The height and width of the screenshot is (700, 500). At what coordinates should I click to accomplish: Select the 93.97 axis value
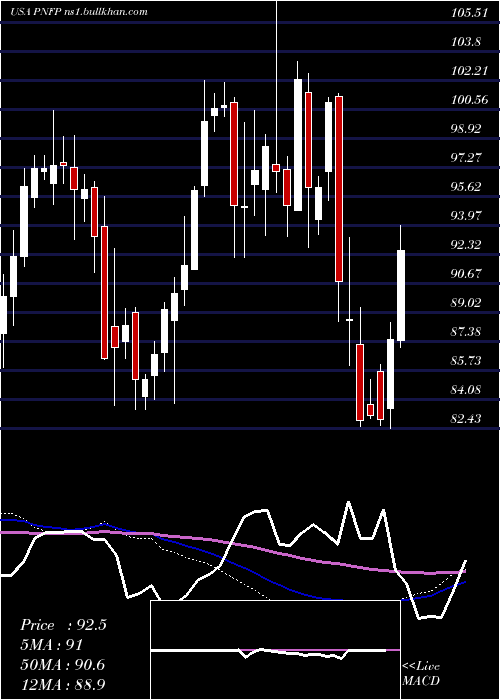(466, 216)
